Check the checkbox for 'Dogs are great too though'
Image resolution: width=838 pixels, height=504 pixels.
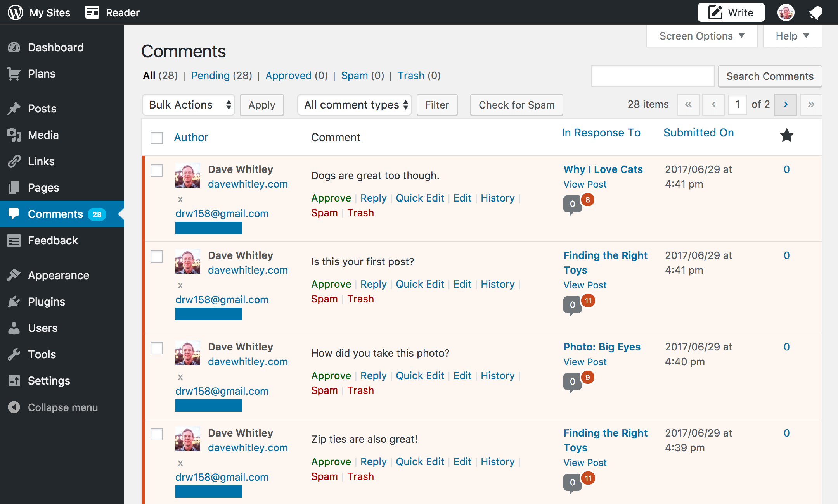(157, 171)
